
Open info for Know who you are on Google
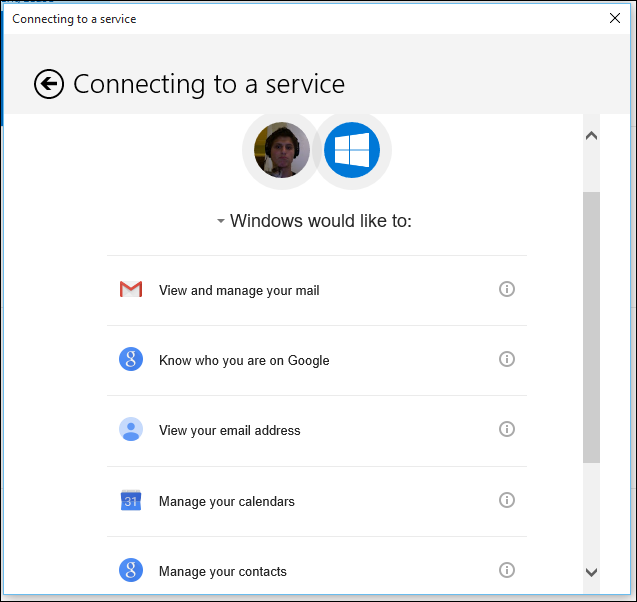(507, 359)
